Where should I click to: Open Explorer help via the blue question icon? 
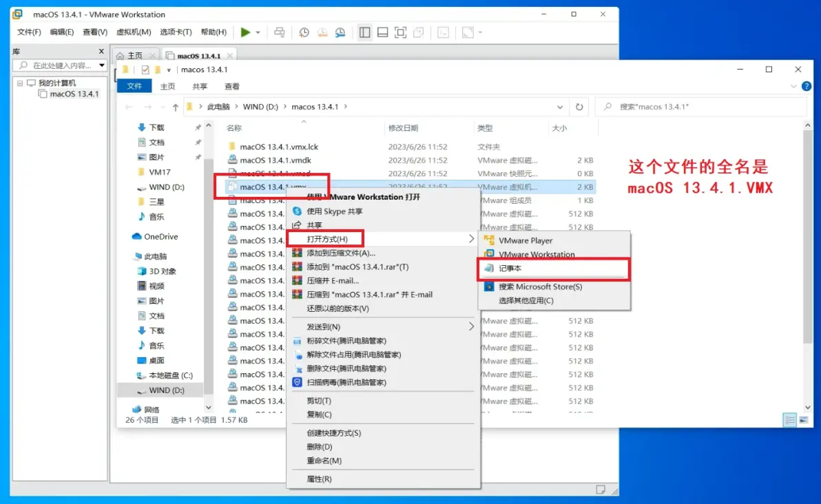pos(807,86)
